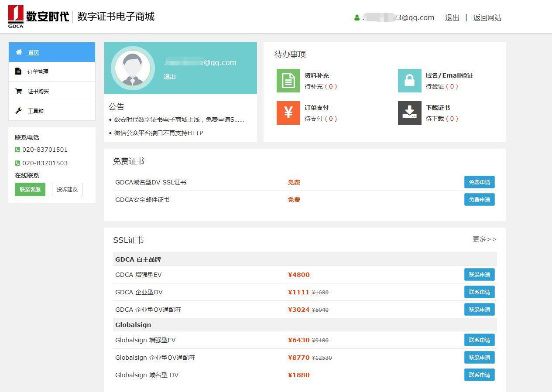Viewport: 552px width, 392px height.
Task: Select the home icon beside 首页
Action: [19, 52]
